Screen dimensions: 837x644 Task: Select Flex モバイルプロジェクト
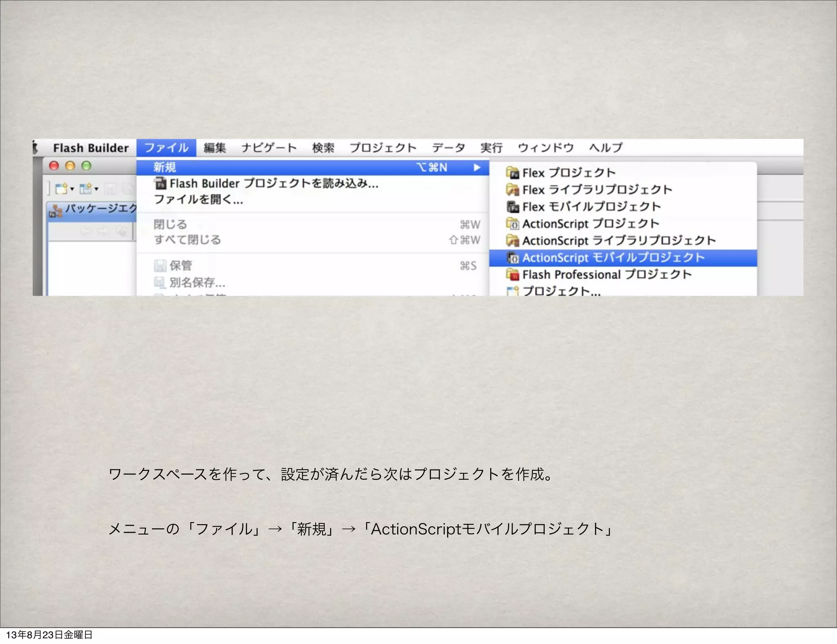pyautogui.click(x=623, y=207)
